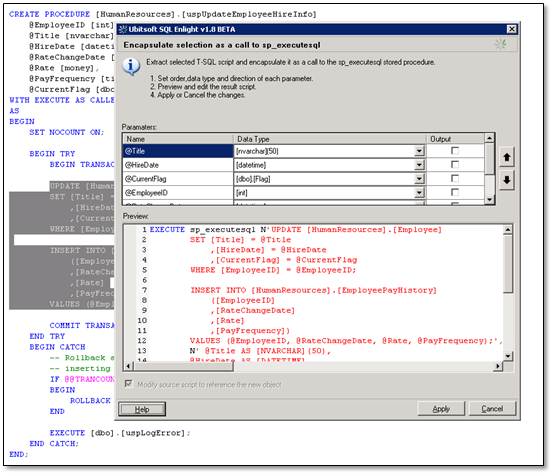553x475 pixels.
Task: Click @Rate [money] parameter in editor
Action: (64, 68)
